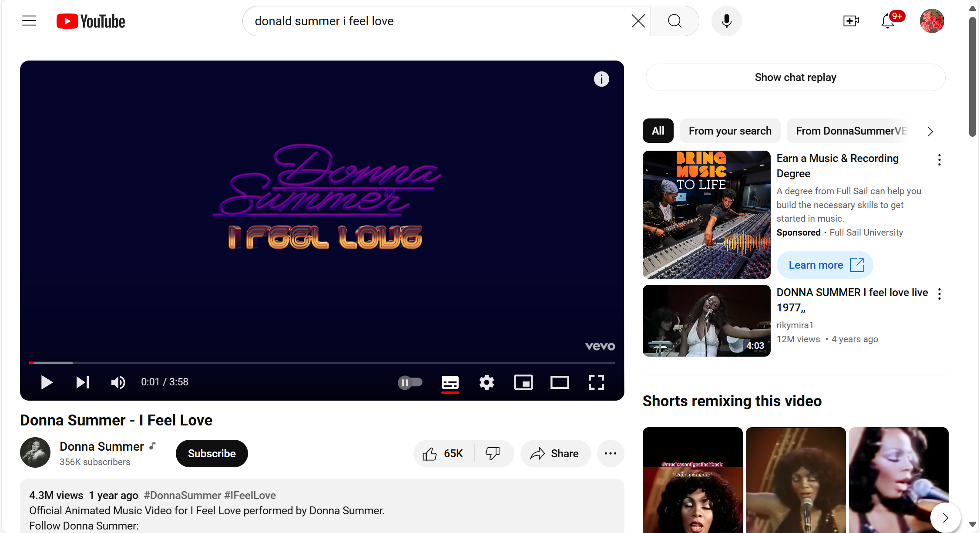Dislike this video

(493, 453)
